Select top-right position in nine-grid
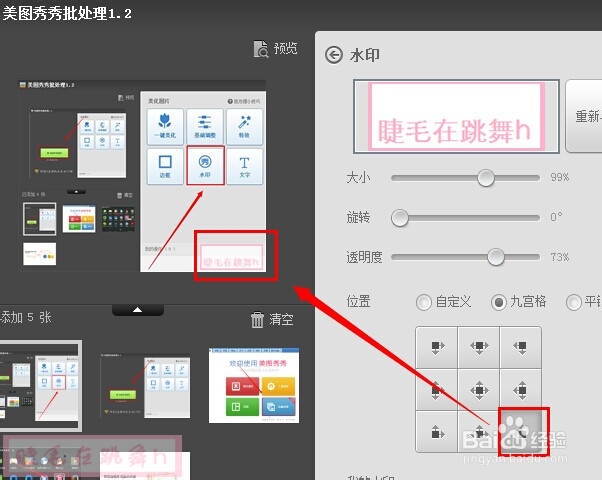Viewport: 602px width, 480px height. [x=521, y=347]
